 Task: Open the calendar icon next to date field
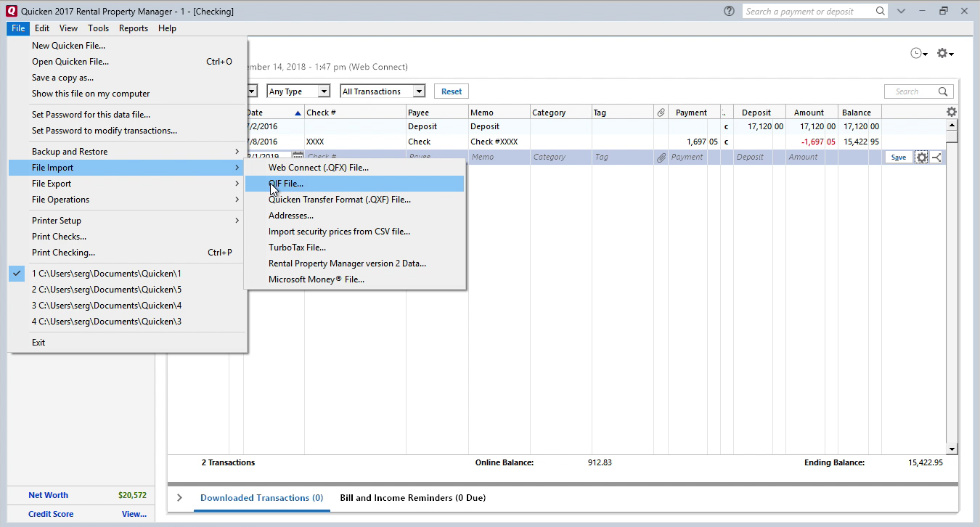(x=298, y=157)
